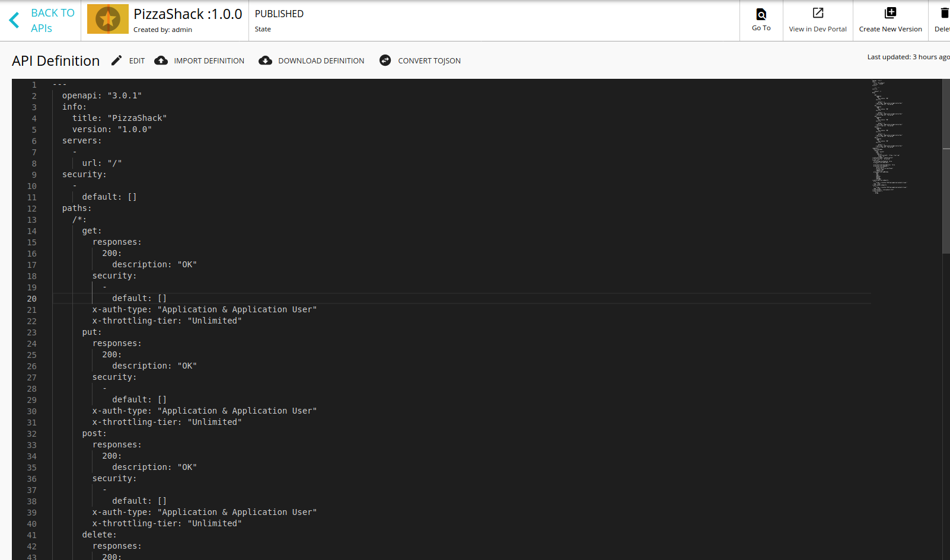Go back via BACK TO APIs link
Screen dimensions: 950x560
pyautogui.click(x=52, y=20)
